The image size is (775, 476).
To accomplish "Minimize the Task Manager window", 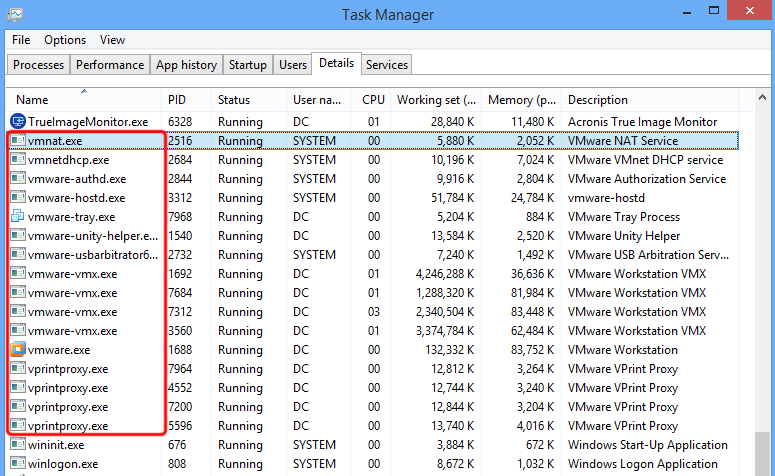I will (x=687, y=11).
